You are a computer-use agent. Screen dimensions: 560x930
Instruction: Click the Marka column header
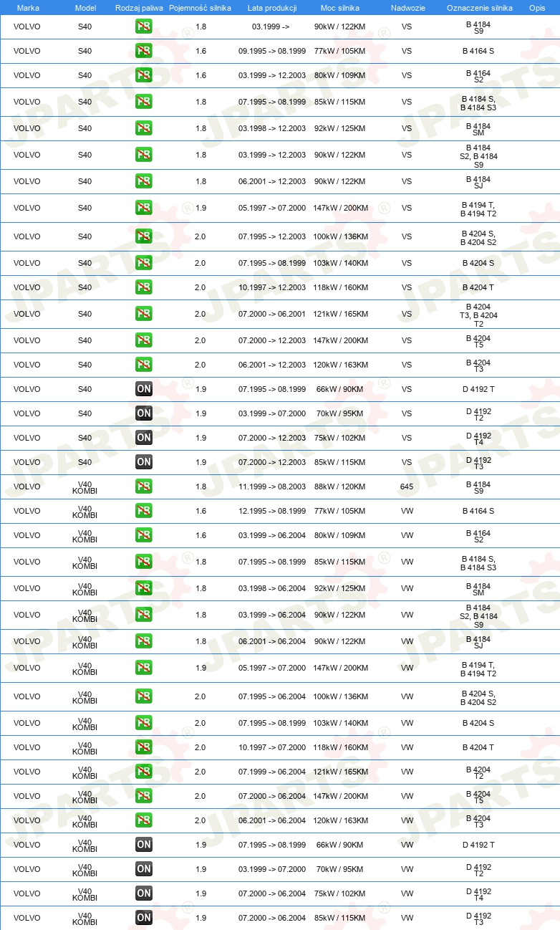click(x=28, y=7)
